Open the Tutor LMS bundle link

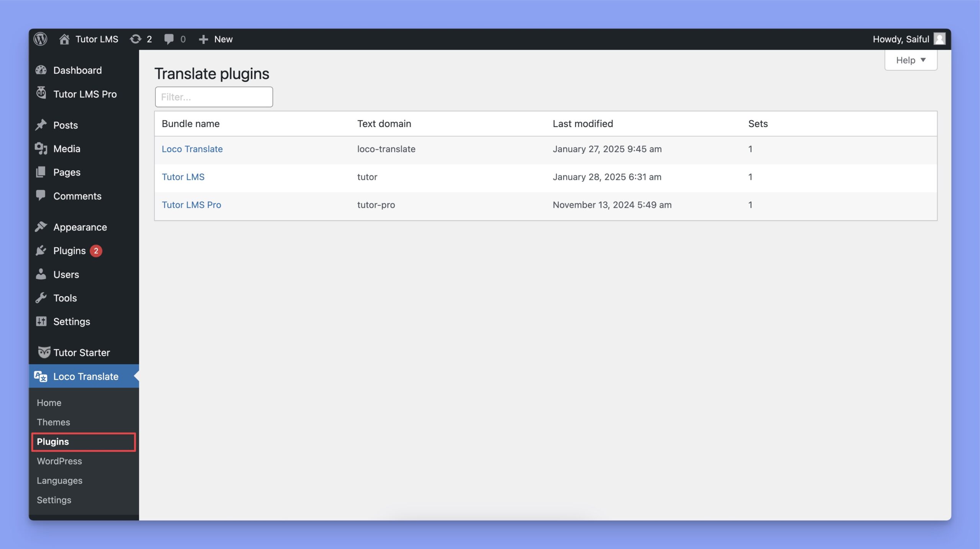(183, 177)
